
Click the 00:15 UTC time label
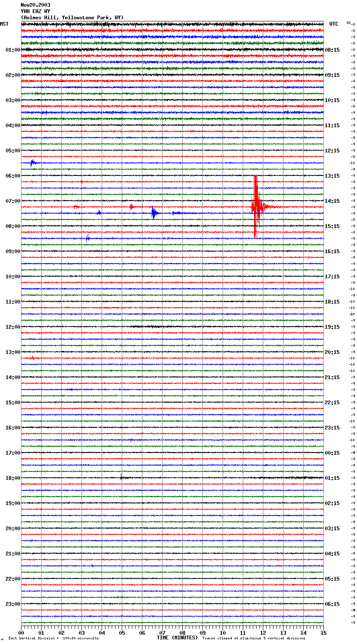pos(332,453)
